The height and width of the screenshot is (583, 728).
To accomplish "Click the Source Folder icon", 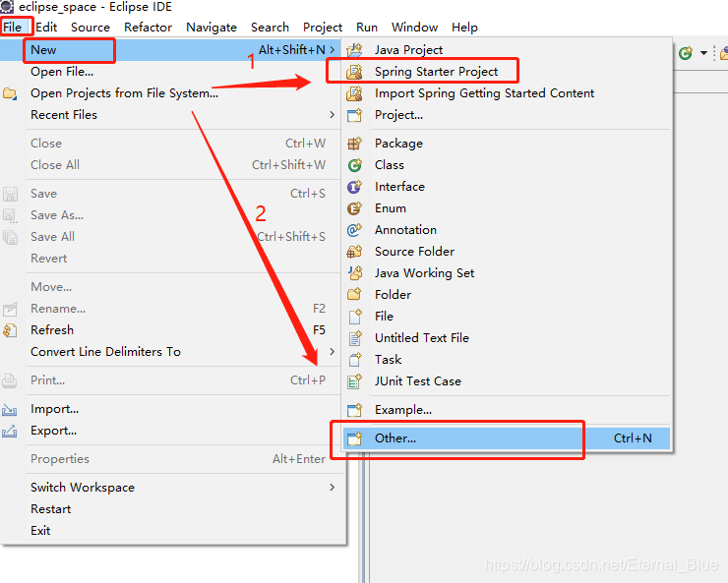I will click(355, 252).
